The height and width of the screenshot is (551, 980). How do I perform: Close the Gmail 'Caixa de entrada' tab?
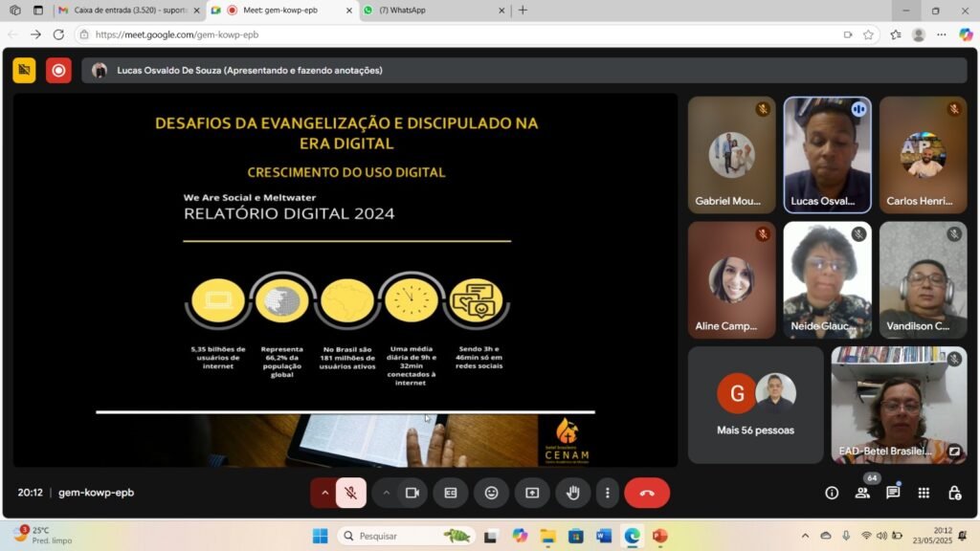(196, 10)
